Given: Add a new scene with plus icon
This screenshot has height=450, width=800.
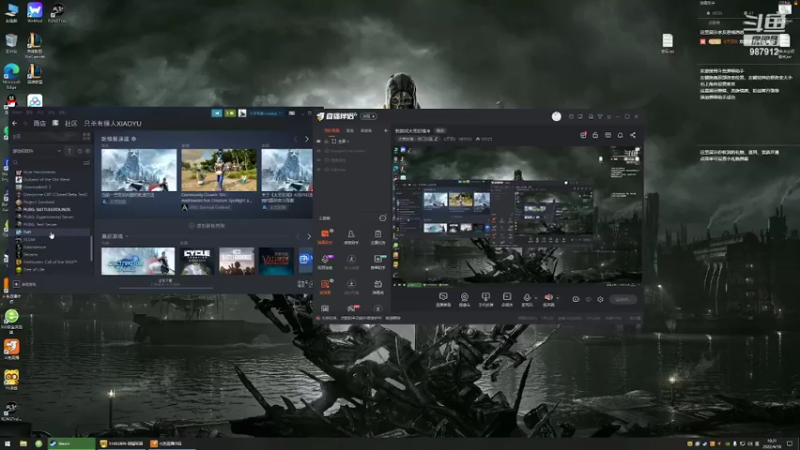Looking at the screenshot, I should coord(386,131).
